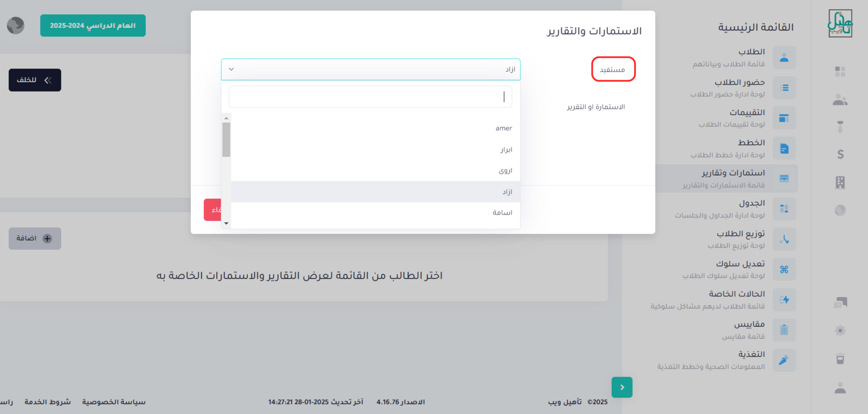The width and height of the screenshot is (868, 414).
Task: Open the settings gear icon in the sidebar rail
Action: click(840, 331)
